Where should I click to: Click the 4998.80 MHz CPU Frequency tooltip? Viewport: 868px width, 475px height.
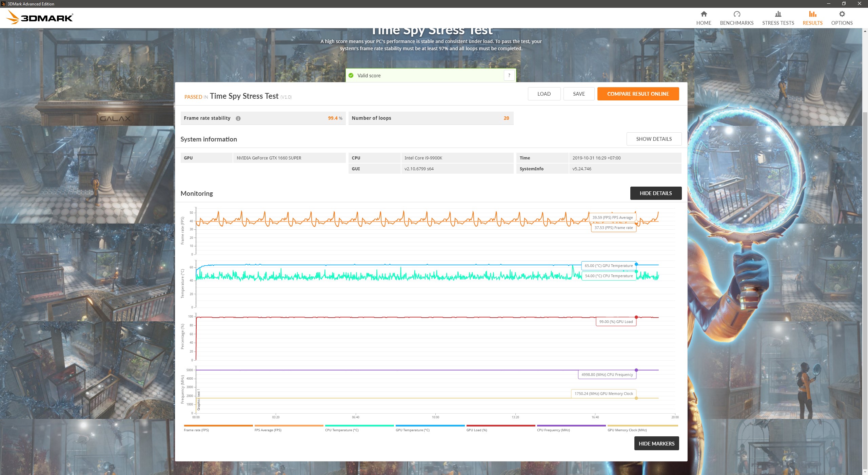[x=607, y=375]
